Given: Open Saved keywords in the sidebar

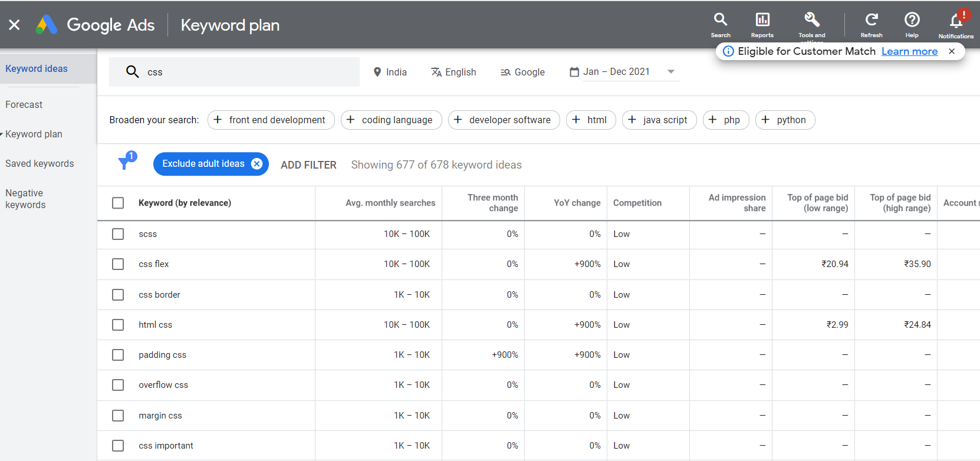Looking at the screenshot, I should (x=40, y=163).
